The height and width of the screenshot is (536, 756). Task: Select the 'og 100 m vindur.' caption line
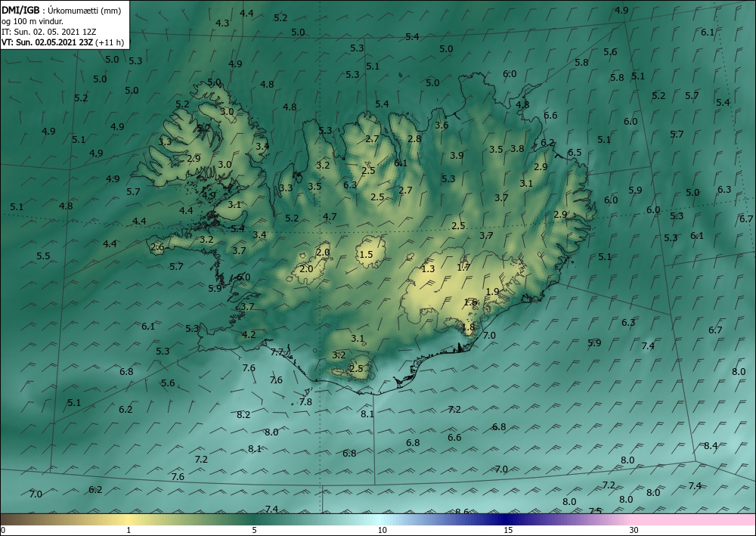pos(32,21)
